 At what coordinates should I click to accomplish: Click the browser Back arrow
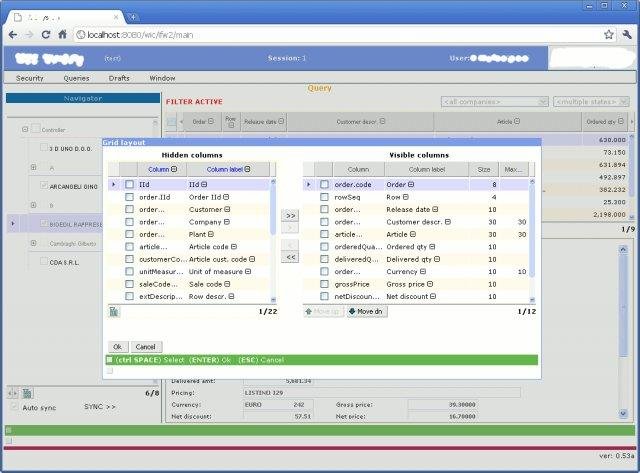[13, 35]
